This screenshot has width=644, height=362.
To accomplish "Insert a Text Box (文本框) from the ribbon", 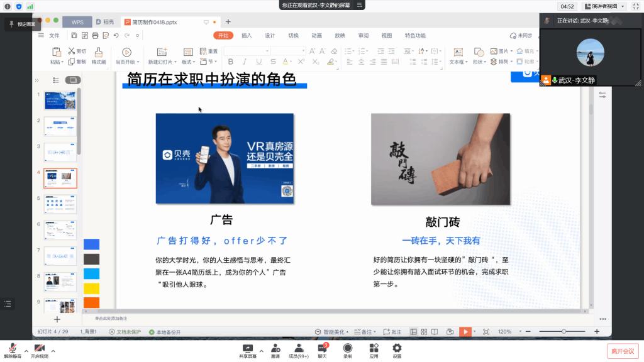I will [x=458, y=53].
